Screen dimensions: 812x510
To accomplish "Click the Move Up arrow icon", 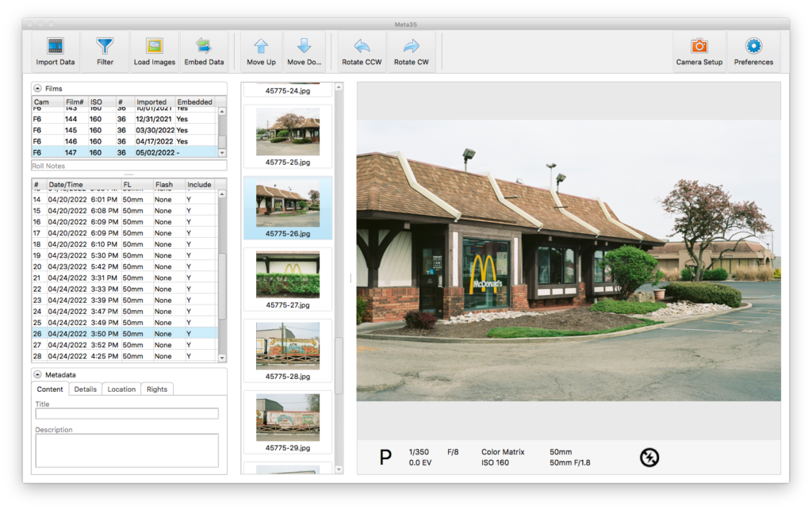I will pyautogui.click(x=261, y=46).
